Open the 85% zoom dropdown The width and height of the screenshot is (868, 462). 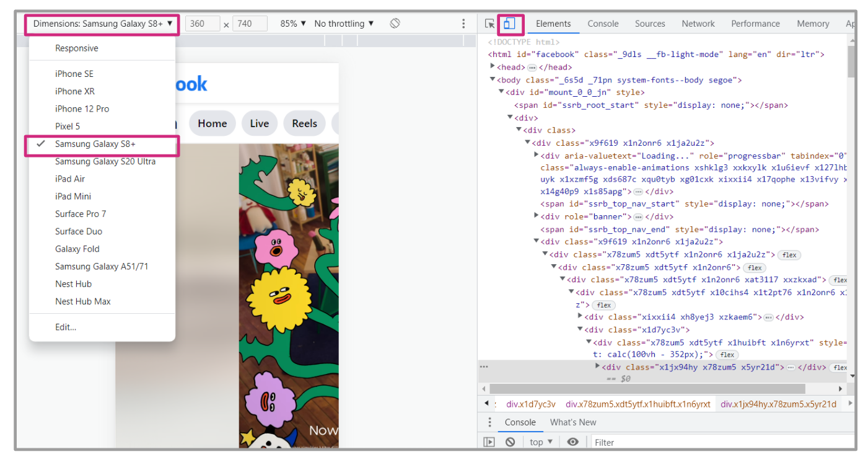pos(293,24)
